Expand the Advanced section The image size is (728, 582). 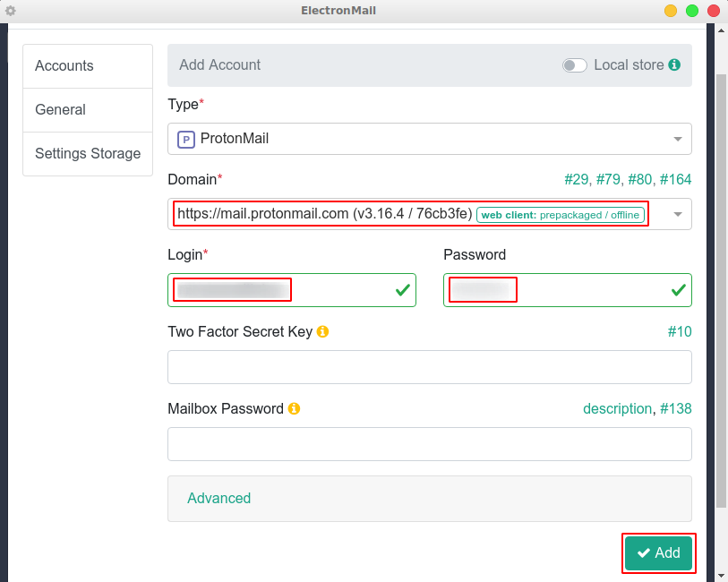[218, 498]
